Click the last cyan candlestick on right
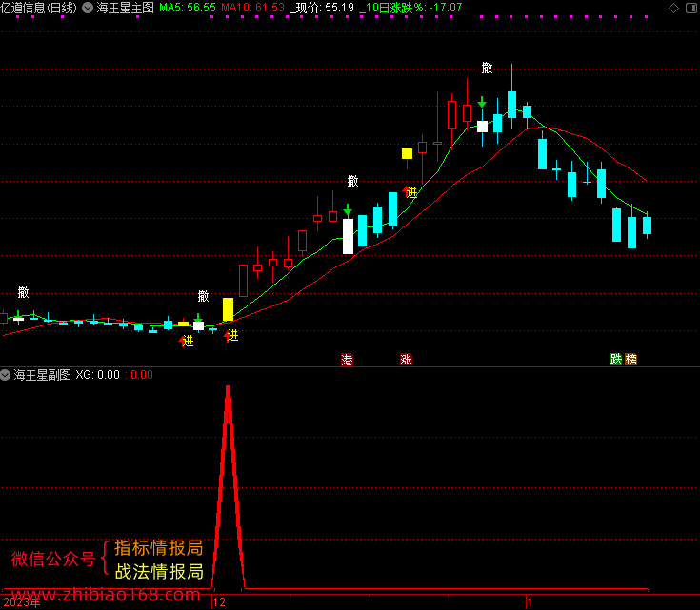Screen dimensions: 700x610 pos(647,226)
